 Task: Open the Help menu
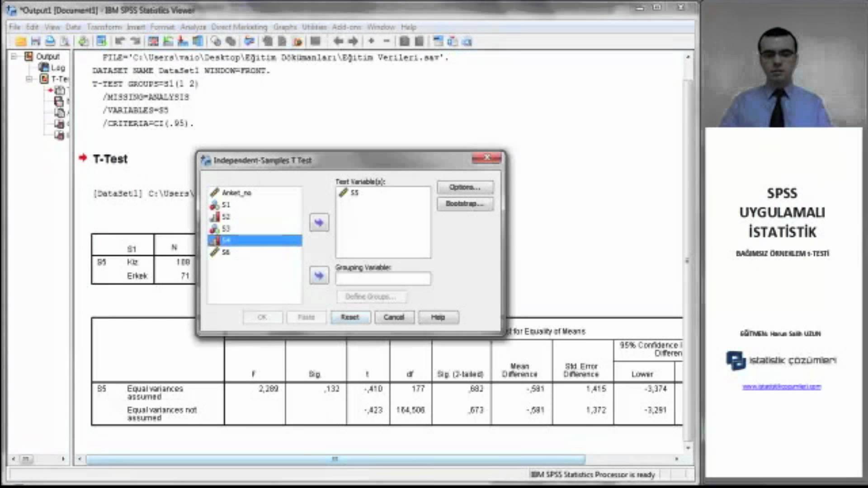click(x=408, y=27)
